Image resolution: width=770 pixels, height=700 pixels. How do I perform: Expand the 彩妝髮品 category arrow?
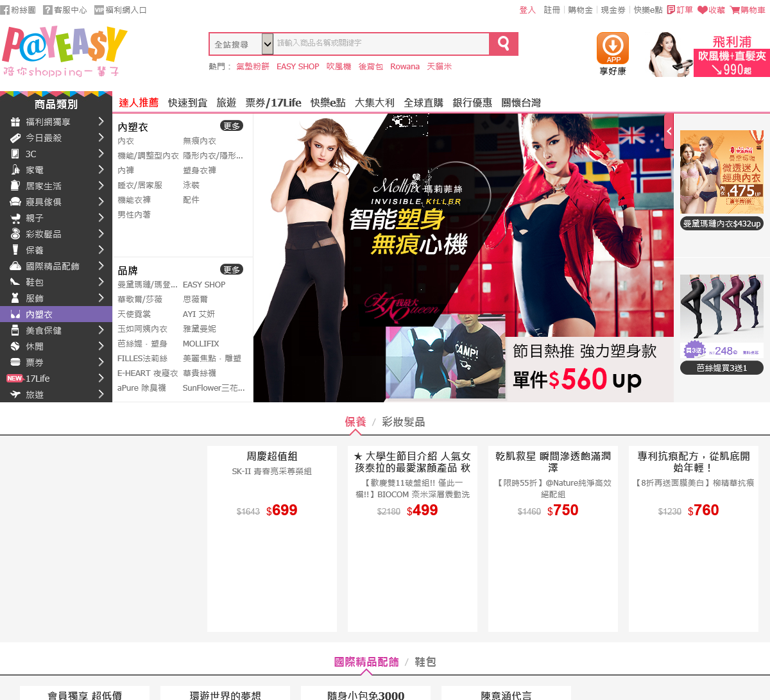click(x=101, y=234)
